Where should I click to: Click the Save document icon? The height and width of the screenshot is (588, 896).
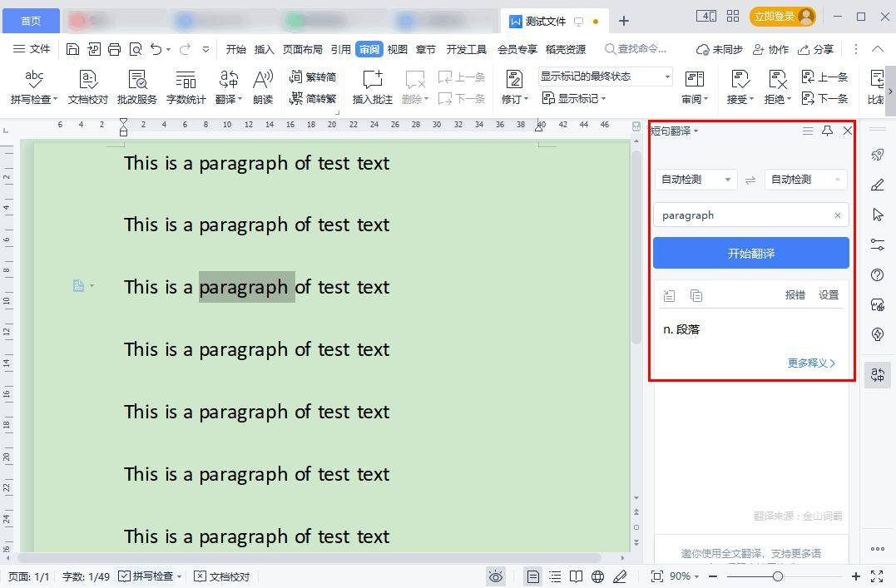72,49
